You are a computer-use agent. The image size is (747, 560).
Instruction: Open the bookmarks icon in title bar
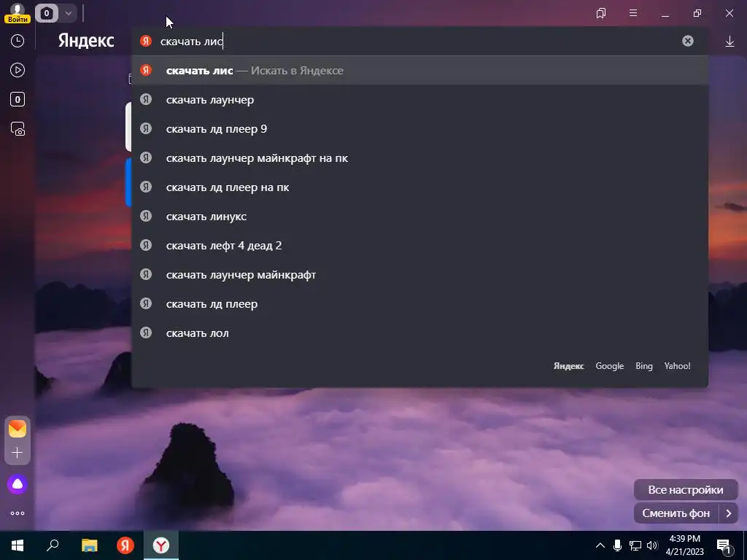[x=601, y=13]
